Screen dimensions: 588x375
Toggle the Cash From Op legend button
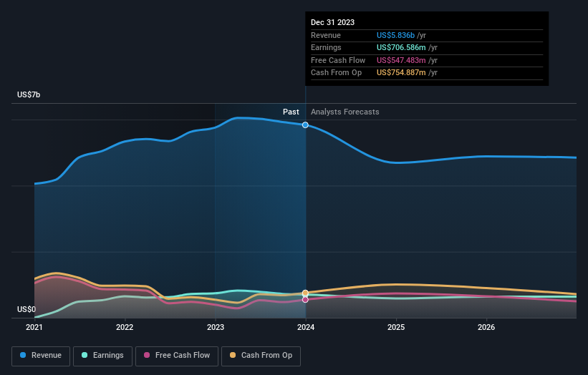(261, 356)
